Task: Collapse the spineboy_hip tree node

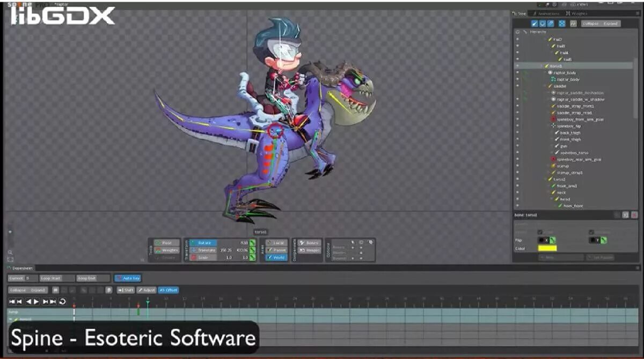Action: (549, 126)
